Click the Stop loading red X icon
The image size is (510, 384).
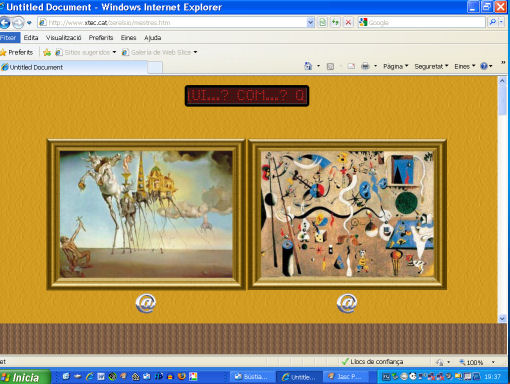tap(348, 23)
